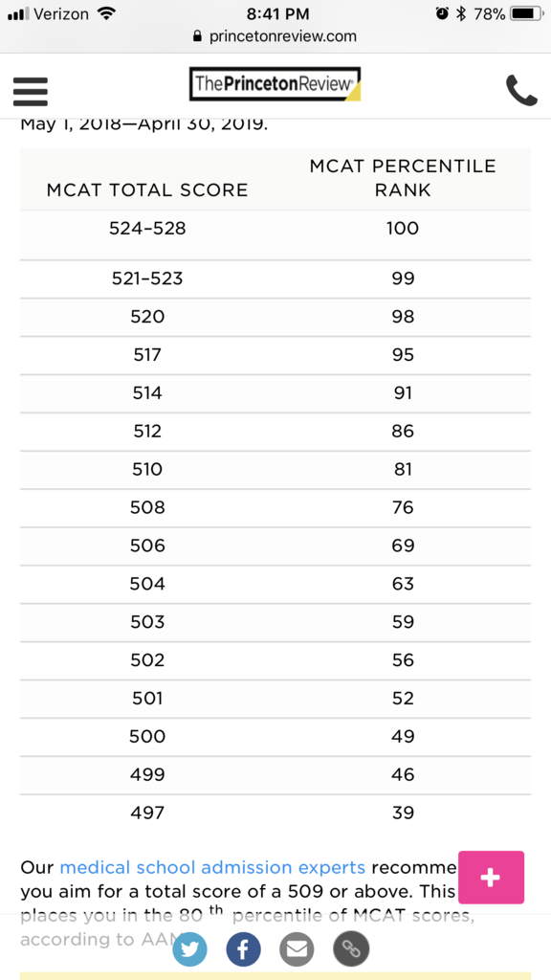The image size is (551, 980).
Task: Copy page link with chain icon
Action: [x=351, y=950]
